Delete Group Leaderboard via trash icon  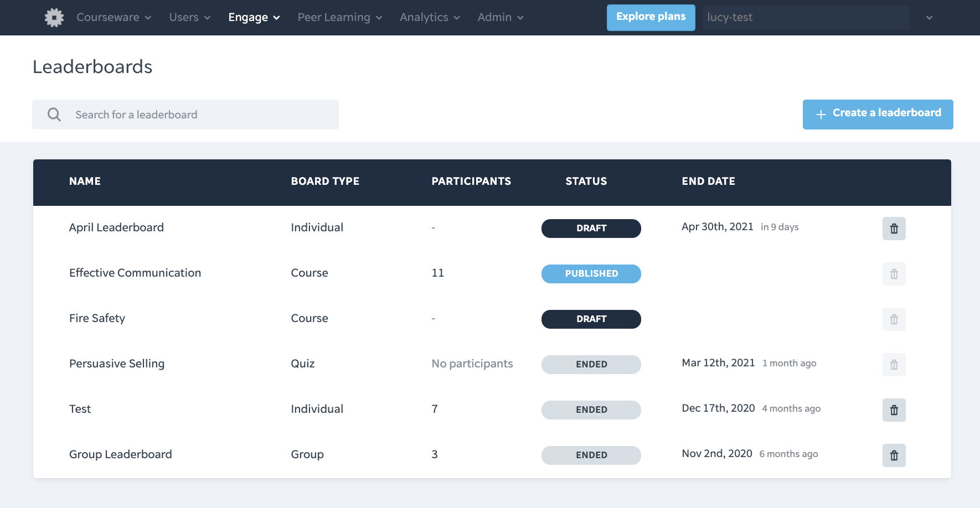894,455
